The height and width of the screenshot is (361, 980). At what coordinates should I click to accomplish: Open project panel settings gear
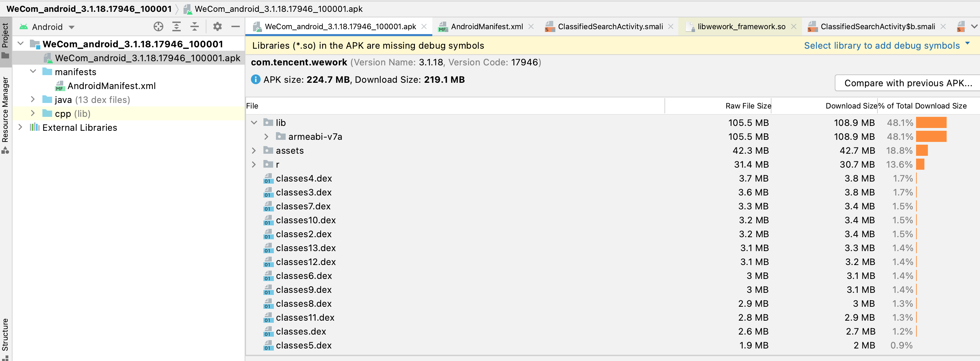tap(217, 27)
